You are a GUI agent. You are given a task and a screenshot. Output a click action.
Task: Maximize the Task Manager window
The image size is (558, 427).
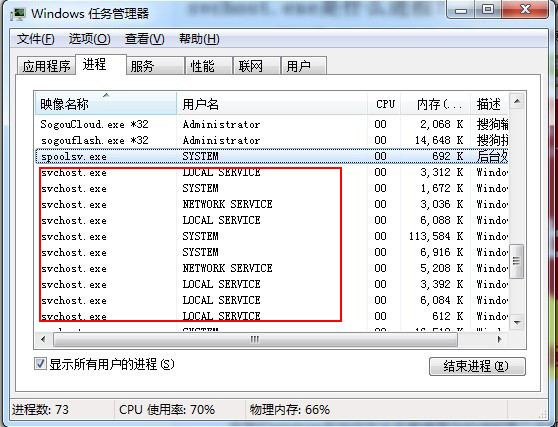coord(488,10)
